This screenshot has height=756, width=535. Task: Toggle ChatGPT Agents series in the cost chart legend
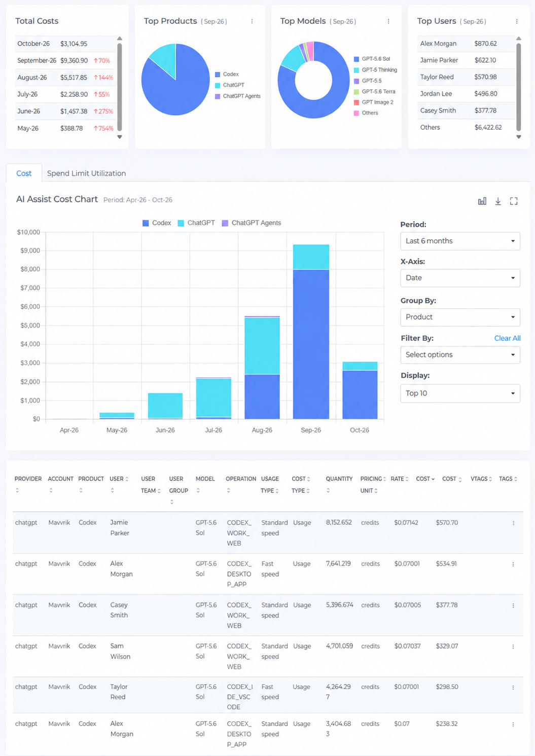251,223
